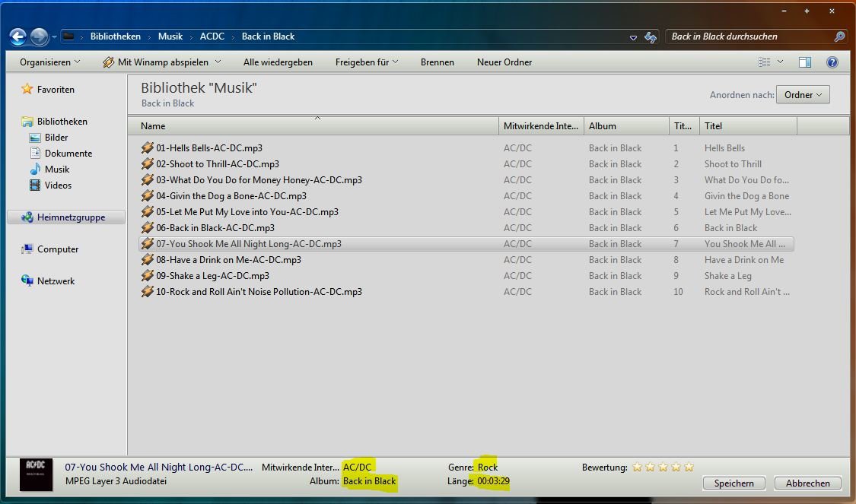
Task: Click the Länge value 00:03:29
Action: click(493, 481)
